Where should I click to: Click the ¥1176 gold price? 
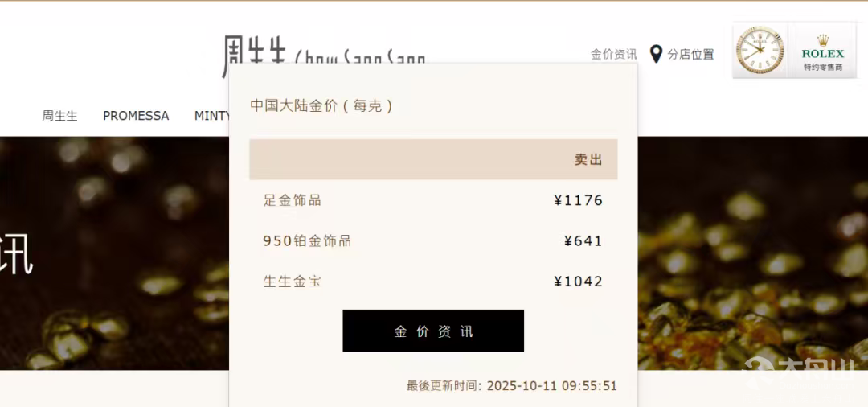[578, 200]
